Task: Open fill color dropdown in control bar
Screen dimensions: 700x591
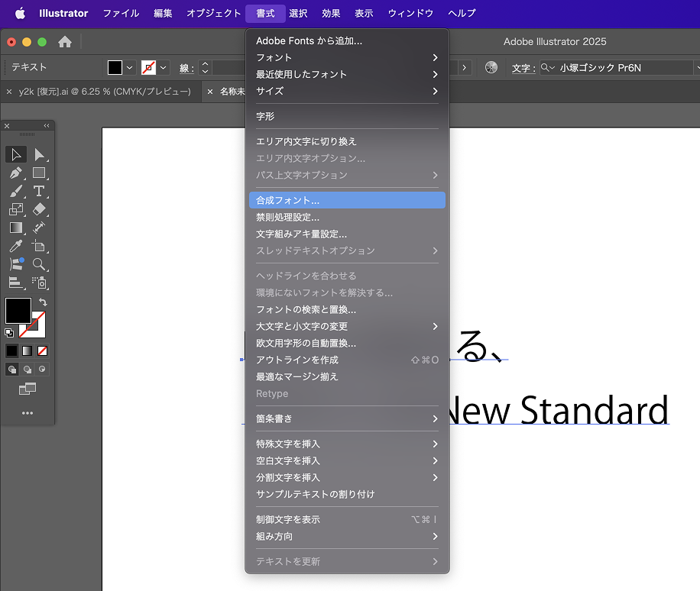Action: click(129, 68)
